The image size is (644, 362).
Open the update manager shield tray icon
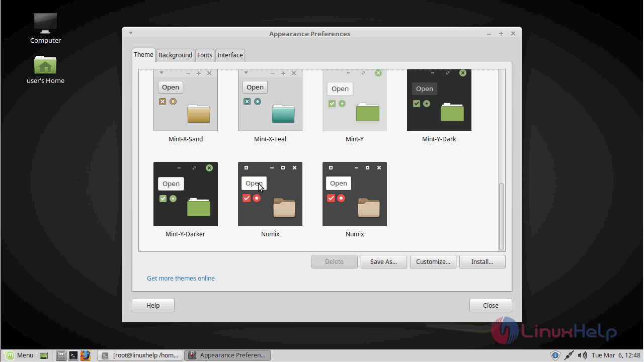(555, 355)
